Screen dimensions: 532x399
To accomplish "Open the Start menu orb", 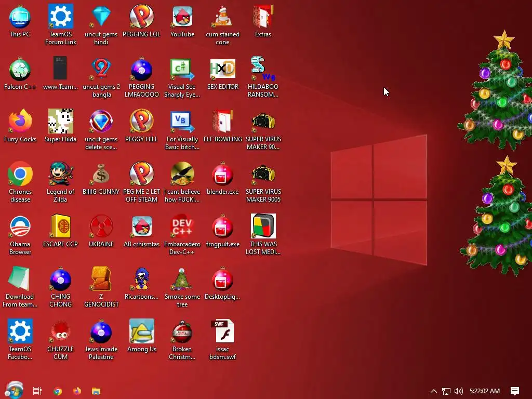I will point(14,391).
